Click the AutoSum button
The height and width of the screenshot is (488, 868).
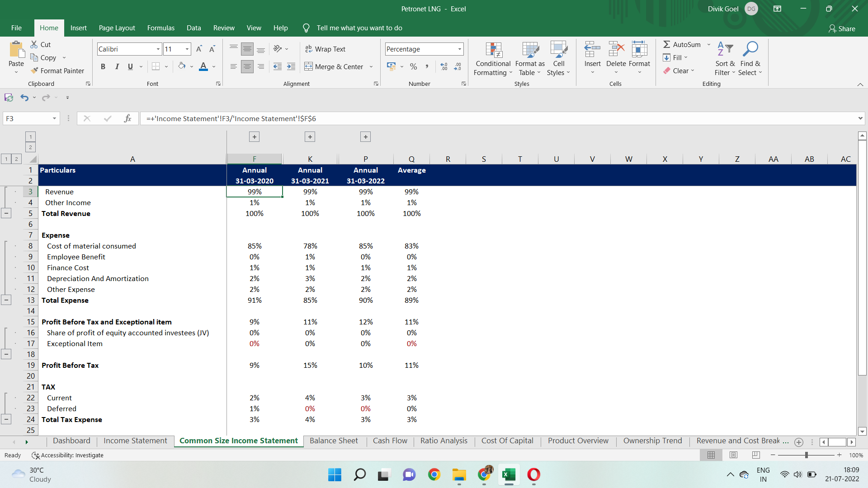click(x=682, y=44)
